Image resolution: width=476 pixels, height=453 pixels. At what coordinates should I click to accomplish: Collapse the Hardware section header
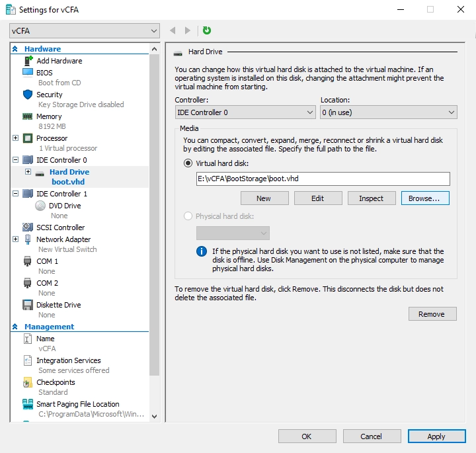[x=15, y=49]
